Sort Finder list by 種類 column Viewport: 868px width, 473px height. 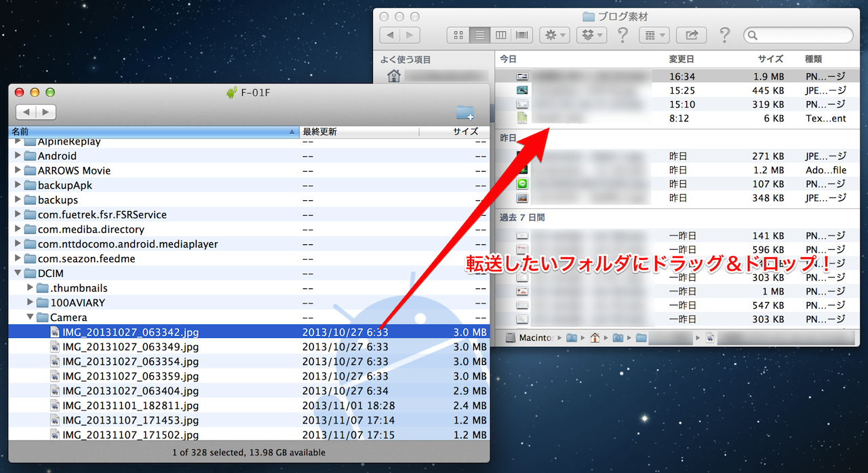813,59
